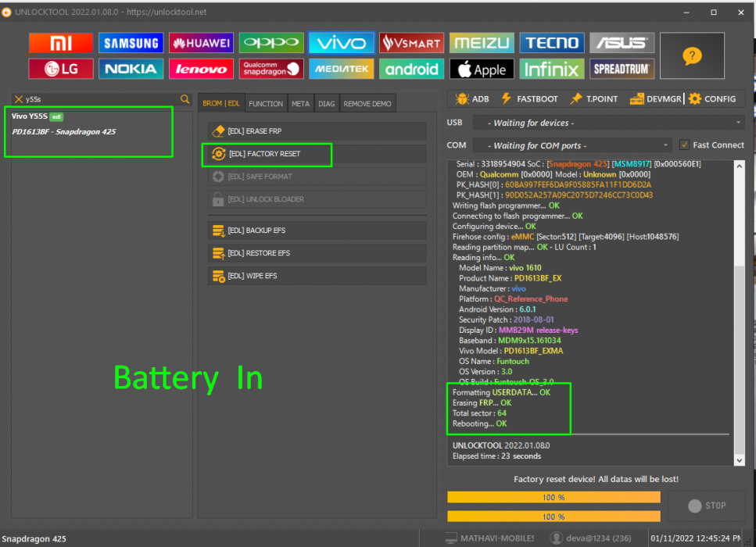Screen dimensions: 756x547
Task: Expand the USB devices dropdown
Action: (x=738, y=123)
